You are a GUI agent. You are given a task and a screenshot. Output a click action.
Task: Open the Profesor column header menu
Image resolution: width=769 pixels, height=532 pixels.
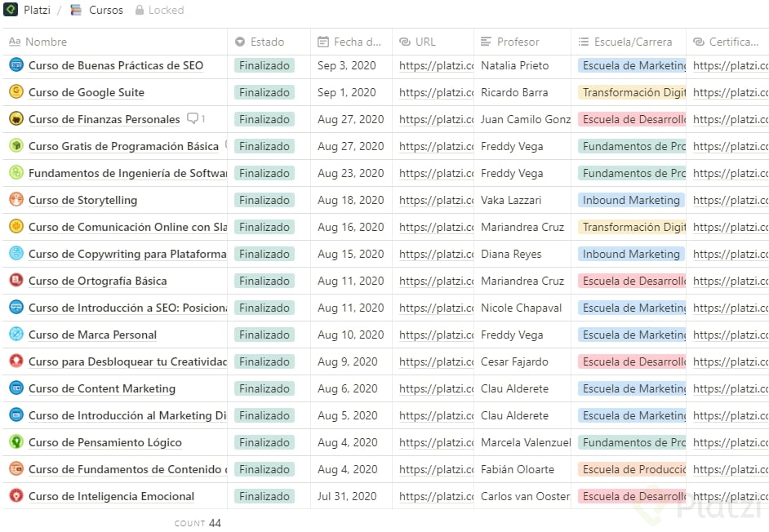(x=522, y=42)
